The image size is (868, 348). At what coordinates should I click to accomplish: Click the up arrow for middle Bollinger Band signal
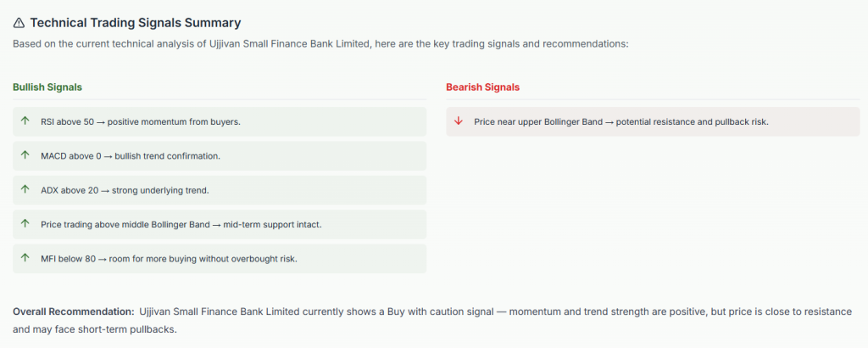pos(25,224)
